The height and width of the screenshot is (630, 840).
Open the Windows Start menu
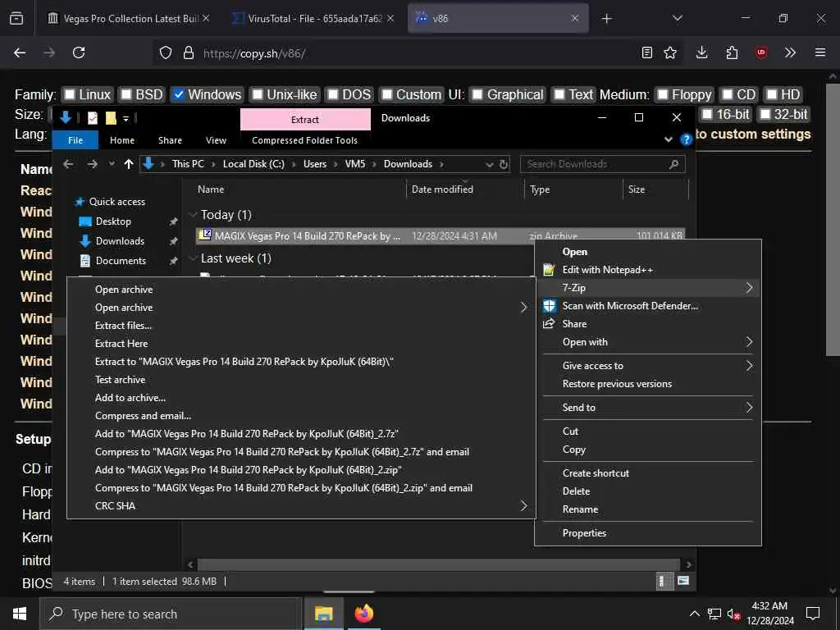pos(20,614)
